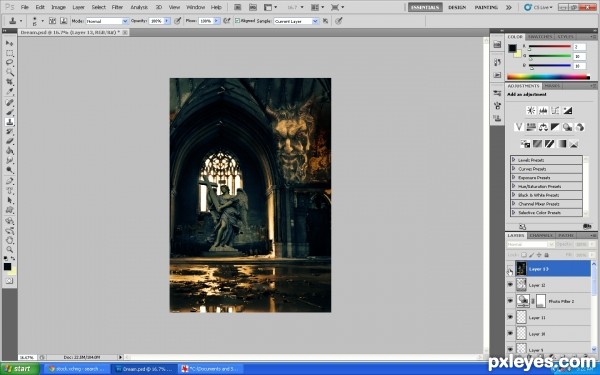
Task: Click the foreground color swatch in toolbox
Action: click(x=7, y=267)
